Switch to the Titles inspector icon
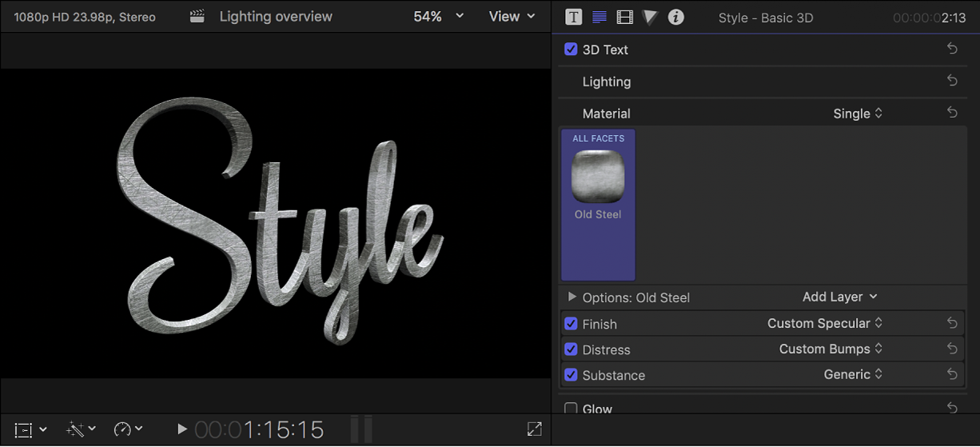The width and height of the screenshot is (980, 447). pyautogui.click(x=599, y=17)
